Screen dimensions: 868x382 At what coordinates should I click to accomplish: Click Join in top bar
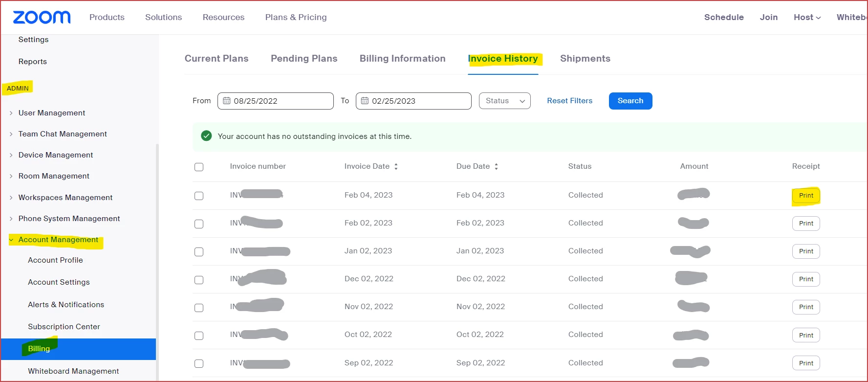tap(769, 17)
